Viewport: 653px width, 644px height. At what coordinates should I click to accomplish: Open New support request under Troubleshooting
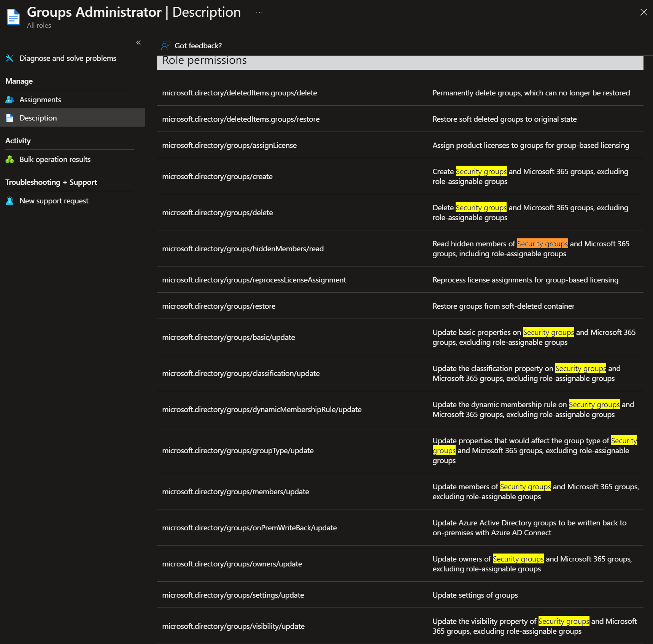[x=54, y=200]
